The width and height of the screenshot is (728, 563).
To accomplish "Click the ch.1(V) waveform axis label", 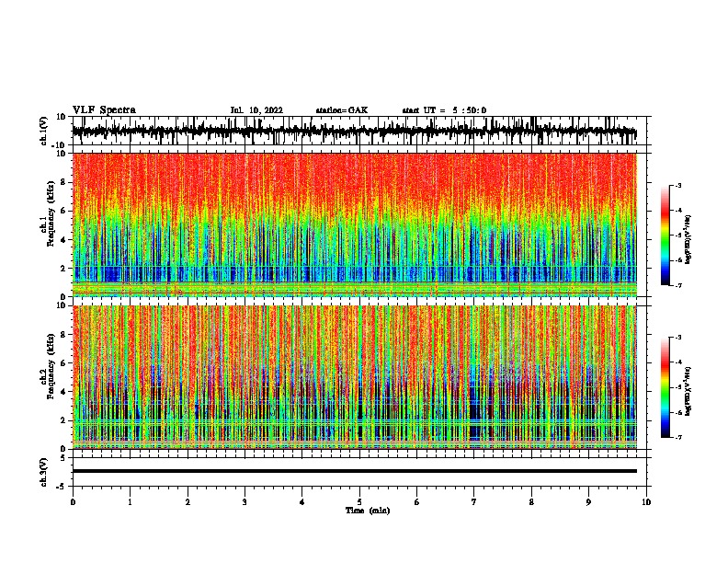I will coord(44,131).
